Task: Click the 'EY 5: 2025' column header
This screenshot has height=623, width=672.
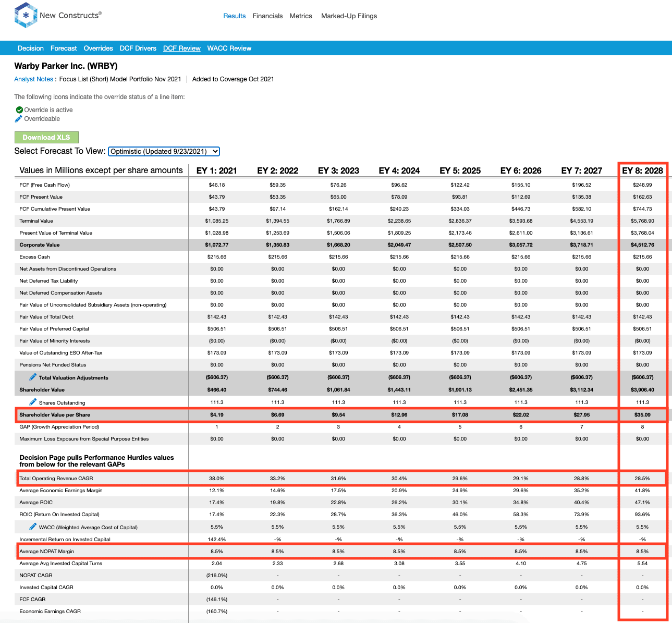Action: (x=460, y=170)
